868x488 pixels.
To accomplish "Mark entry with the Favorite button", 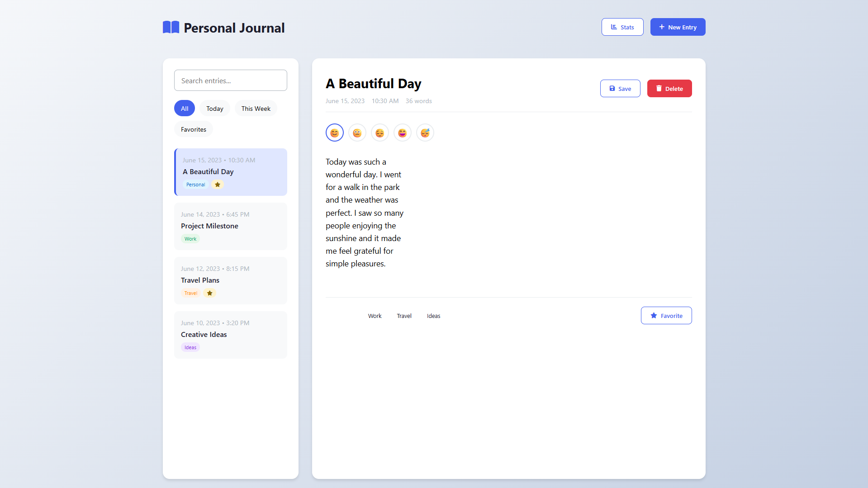I will (666, 316).
